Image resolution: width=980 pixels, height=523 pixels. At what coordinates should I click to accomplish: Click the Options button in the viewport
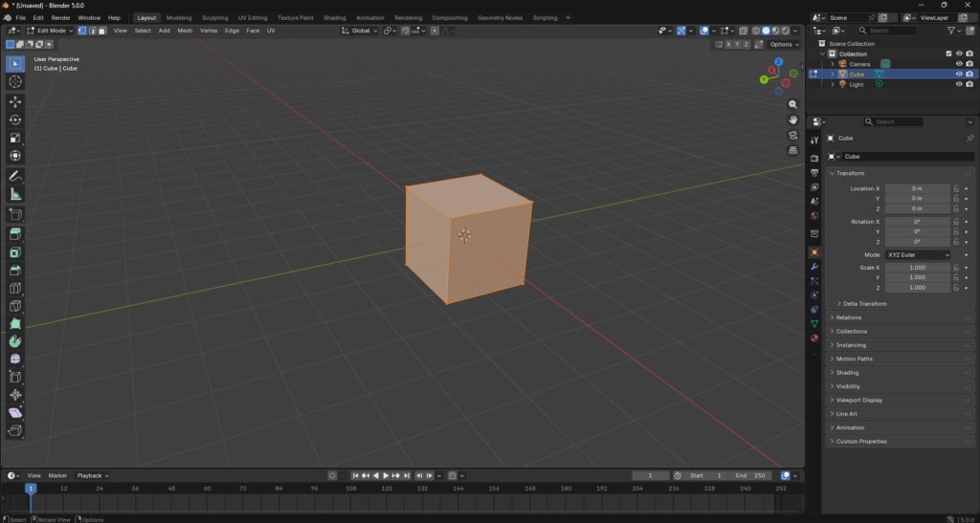[x=782, y=44]
